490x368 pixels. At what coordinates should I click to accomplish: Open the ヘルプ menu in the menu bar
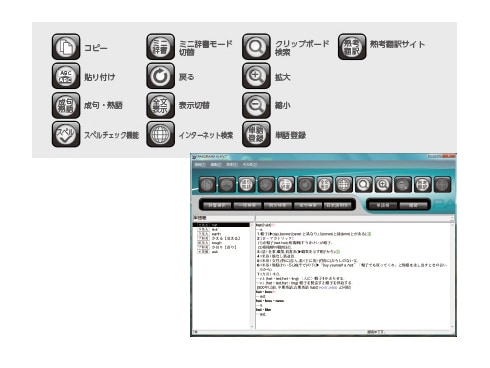pyautogui.click(x=249, y=165)
